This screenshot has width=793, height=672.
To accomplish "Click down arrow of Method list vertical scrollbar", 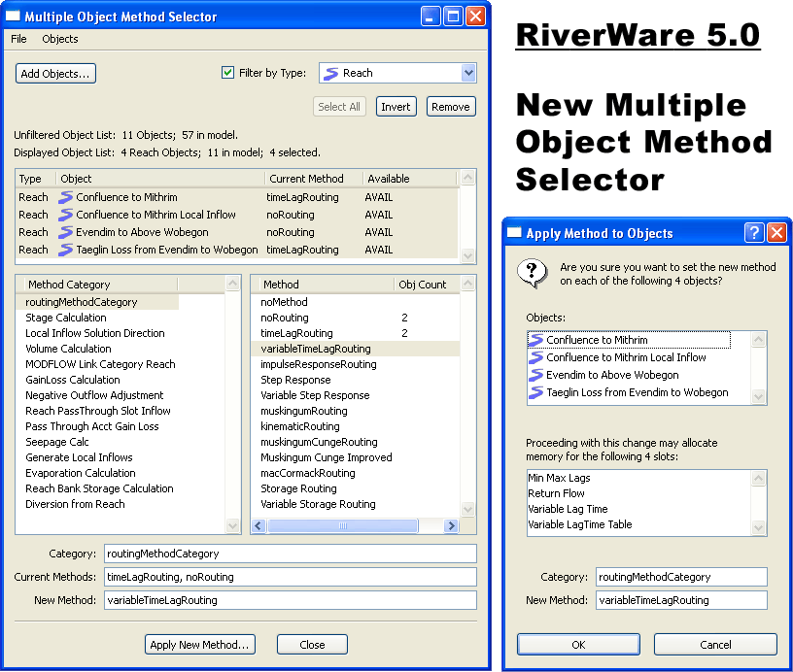I will [467, 509].
